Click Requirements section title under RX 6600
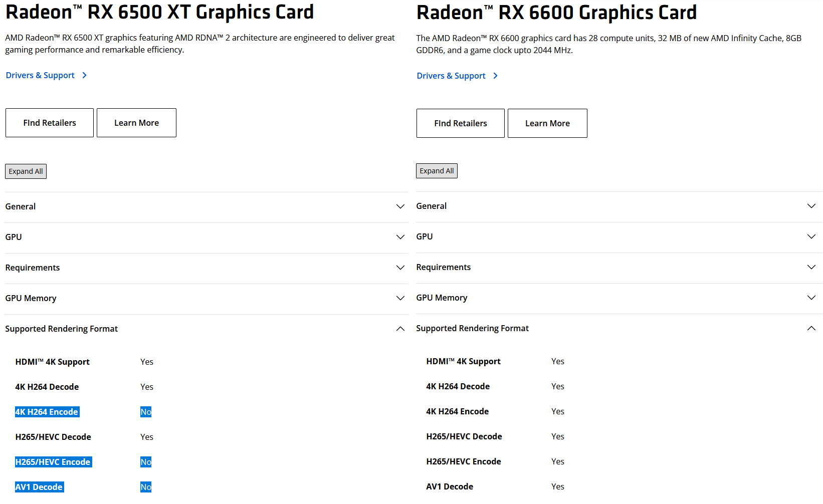 point(444,267)
